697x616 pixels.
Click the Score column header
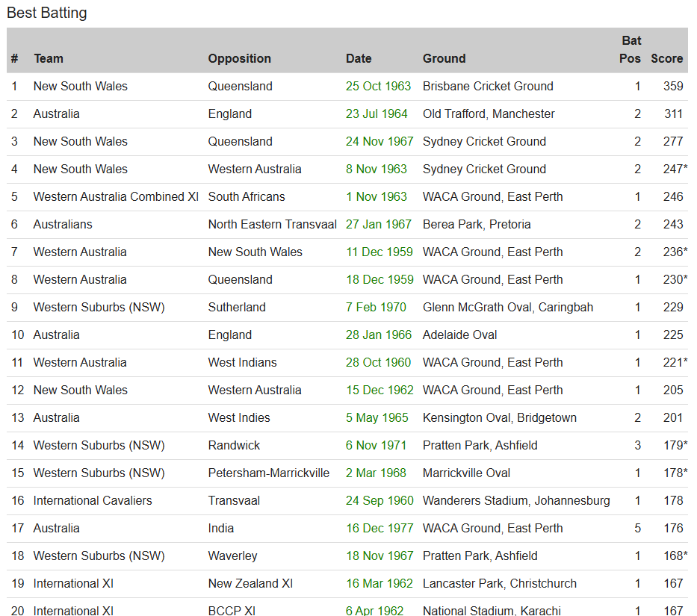(666, 58)
